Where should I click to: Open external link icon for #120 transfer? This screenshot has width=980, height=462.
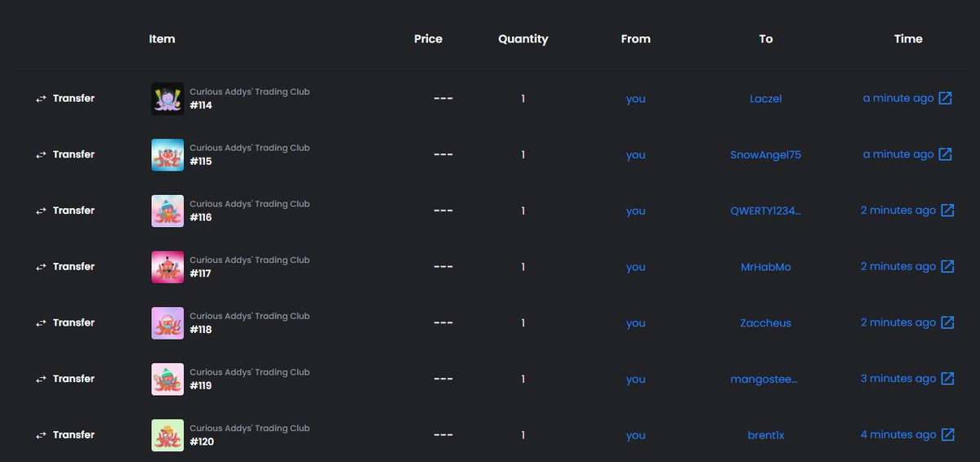[x=947, y=434]
